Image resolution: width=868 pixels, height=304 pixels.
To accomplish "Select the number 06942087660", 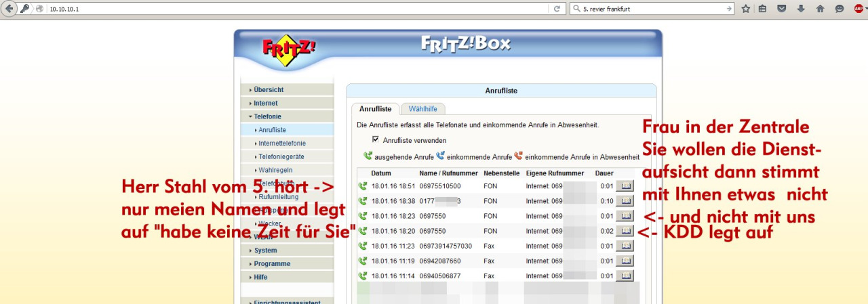I will click(x=440, y=261).
